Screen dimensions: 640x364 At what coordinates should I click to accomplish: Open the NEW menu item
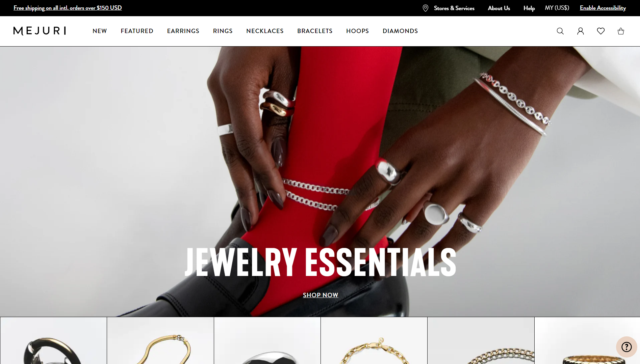100,31
